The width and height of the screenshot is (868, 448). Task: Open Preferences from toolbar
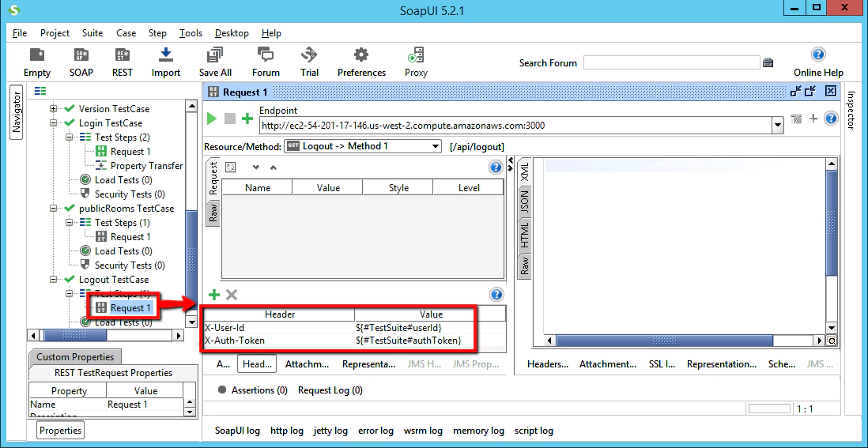click(361, 62)
